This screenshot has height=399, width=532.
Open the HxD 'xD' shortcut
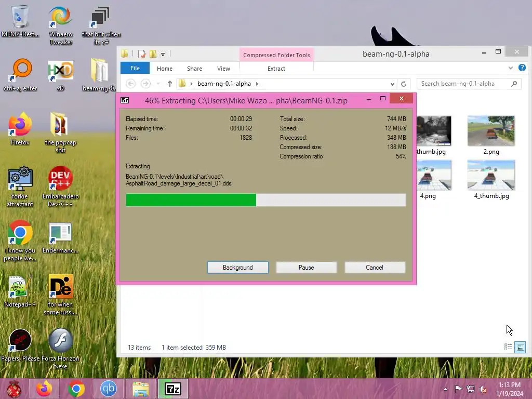60,71
